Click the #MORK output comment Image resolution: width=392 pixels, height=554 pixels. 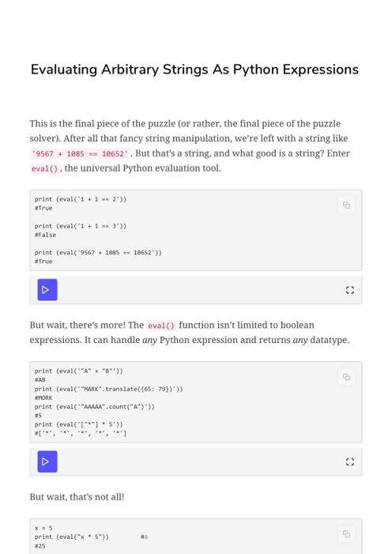(x=43, y=398)
